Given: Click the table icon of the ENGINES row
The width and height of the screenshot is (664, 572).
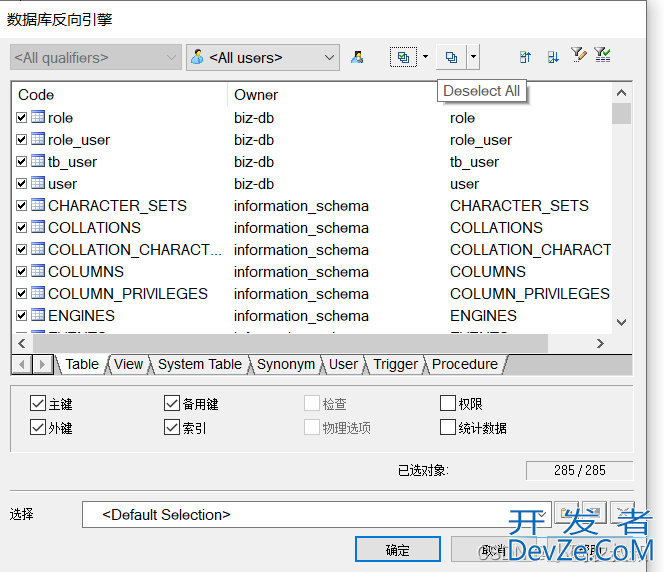Looking at the screenshot, I should pyautogui.click(x=38, y=315).
